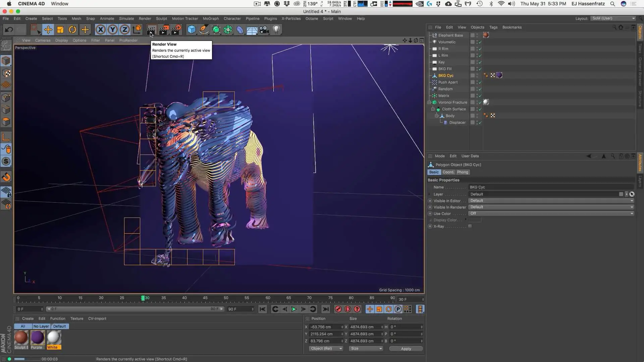Switch to Phong tab
The image size is (644, 362).
(463, 172)
